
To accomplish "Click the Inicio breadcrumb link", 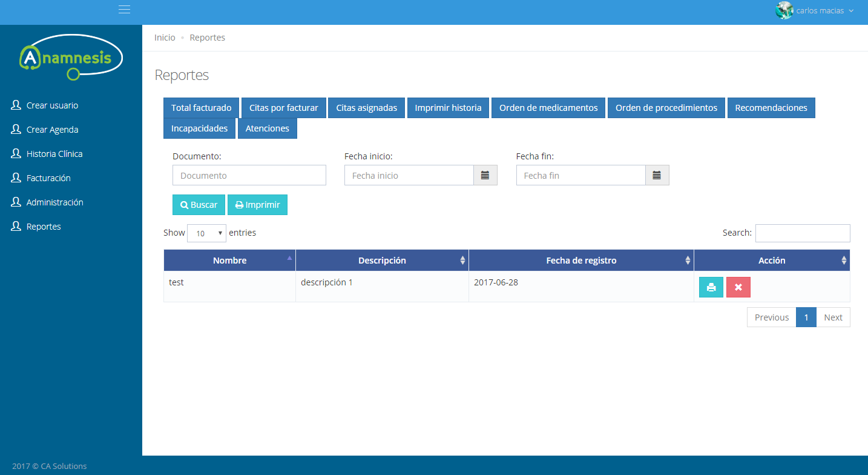I will click(x=165, y=38).
